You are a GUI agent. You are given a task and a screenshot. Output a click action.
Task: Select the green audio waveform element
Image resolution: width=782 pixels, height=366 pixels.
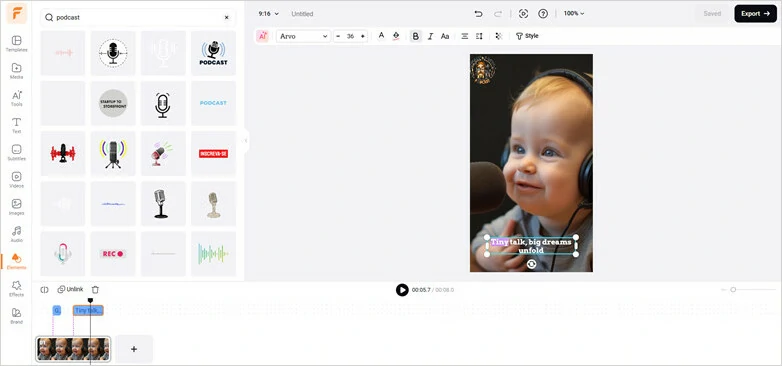click(213, 254)
